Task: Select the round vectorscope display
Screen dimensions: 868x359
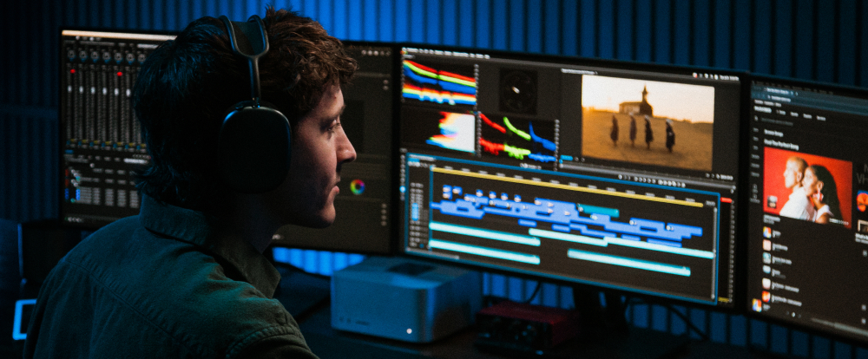Action: (x=517, y=91)
